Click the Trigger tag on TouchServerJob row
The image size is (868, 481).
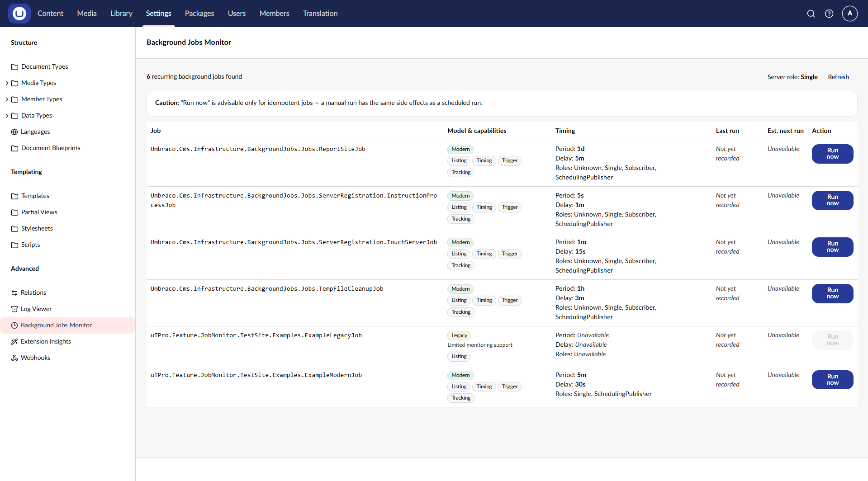tap(509, 254)
